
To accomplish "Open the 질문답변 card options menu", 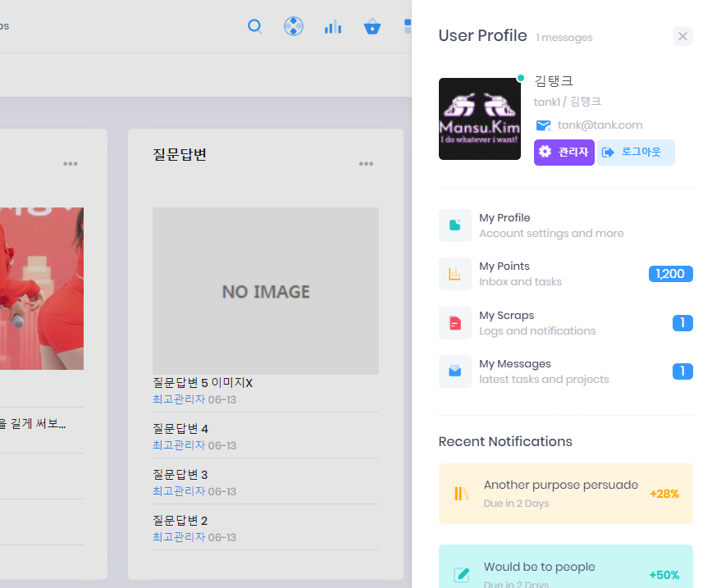I will tap(366, 164).
